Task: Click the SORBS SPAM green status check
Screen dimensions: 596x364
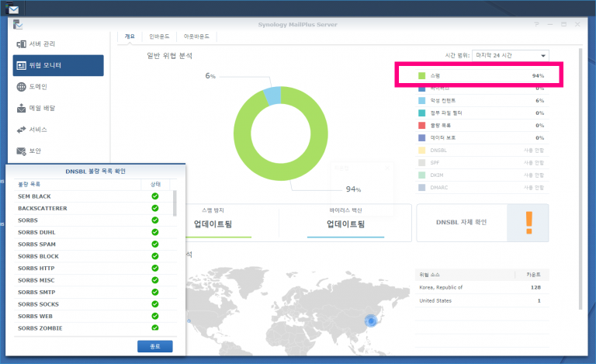Action: click(154, 244)
